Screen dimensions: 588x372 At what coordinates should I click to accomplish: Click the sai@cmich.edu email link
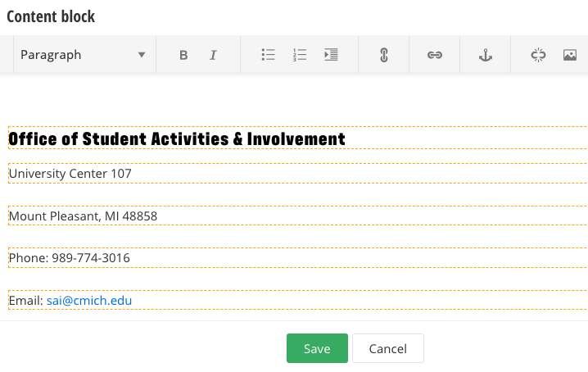[89, 301]
